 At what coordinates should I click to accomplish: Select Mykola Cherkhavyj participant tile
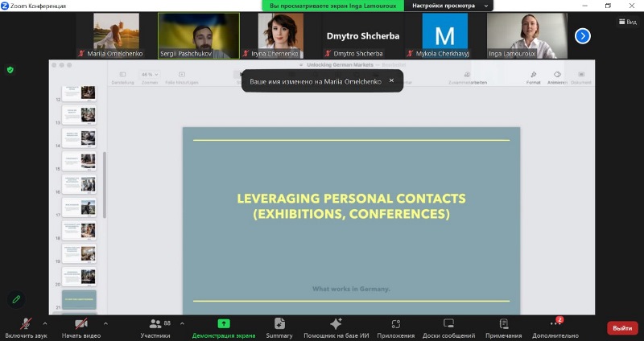coord(445,35)
